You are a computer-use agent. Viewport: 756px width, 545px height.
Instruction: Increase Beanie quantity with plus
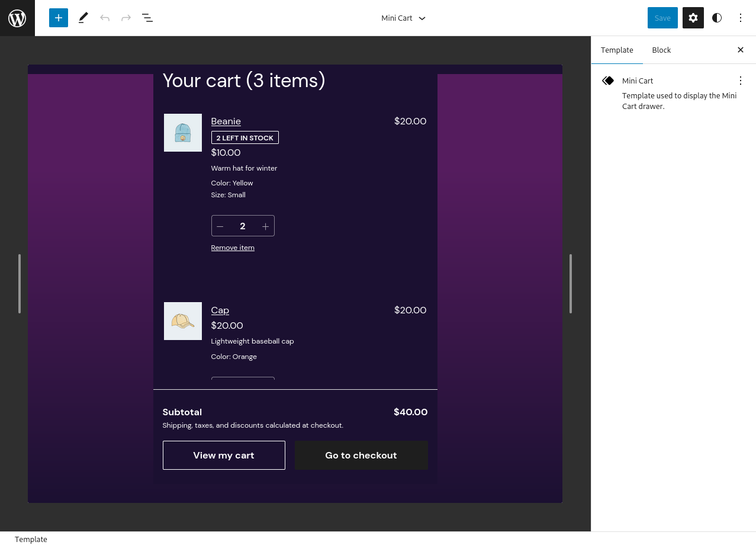tap(265, 226)
